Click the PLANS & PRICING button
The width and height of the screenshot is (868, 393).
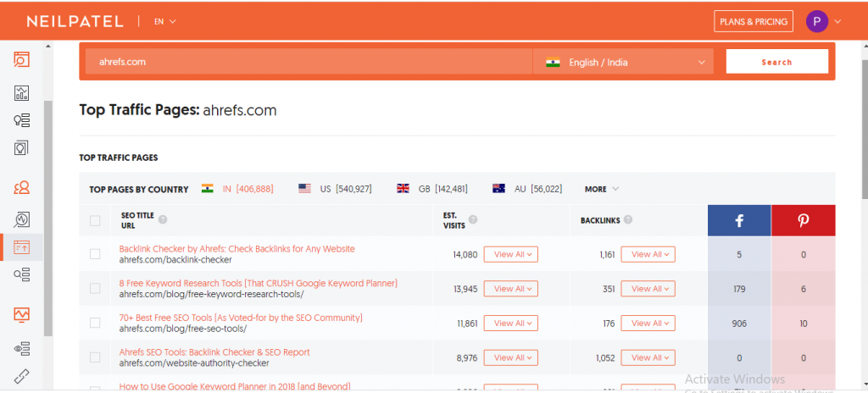(754, 21)
